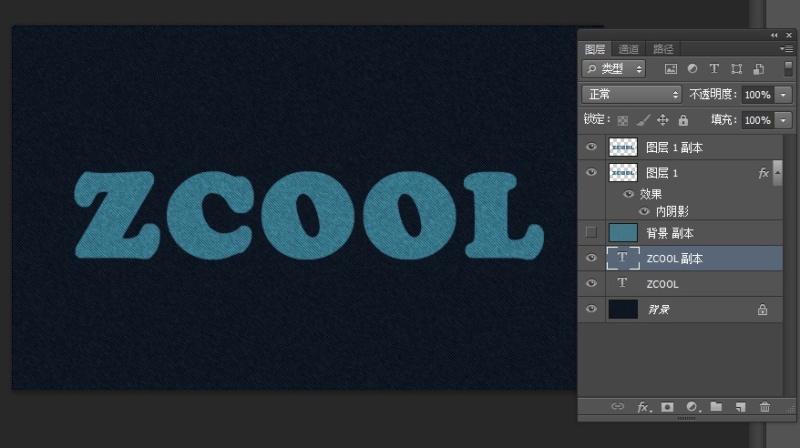Create a new layer
The height and width of the screenshot is (448, 800).
[x=740, y=407]
